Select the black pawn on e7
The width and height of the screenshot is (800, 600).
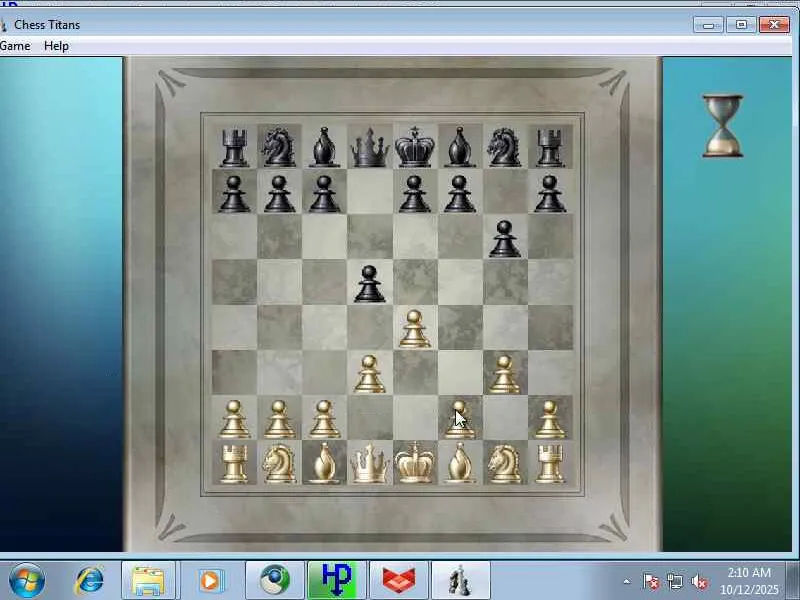[415, 194]
